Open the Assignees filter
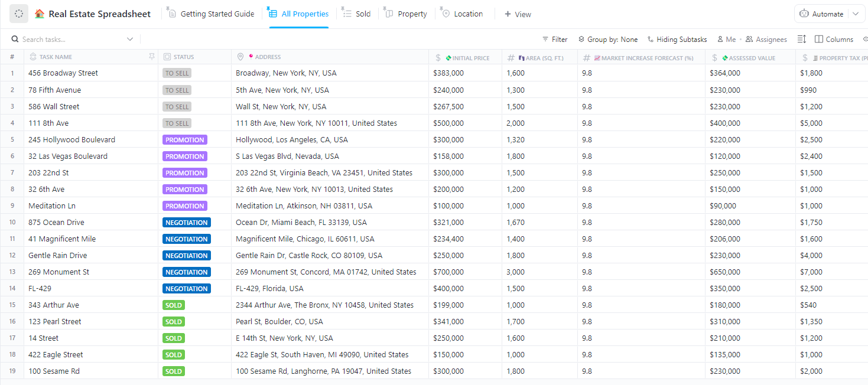Screen dimensions: 868x385 click(x=766, y=40)
